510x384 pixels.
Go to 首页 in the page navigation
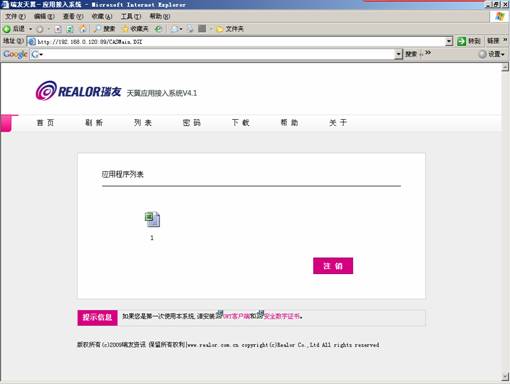[45, 123]
